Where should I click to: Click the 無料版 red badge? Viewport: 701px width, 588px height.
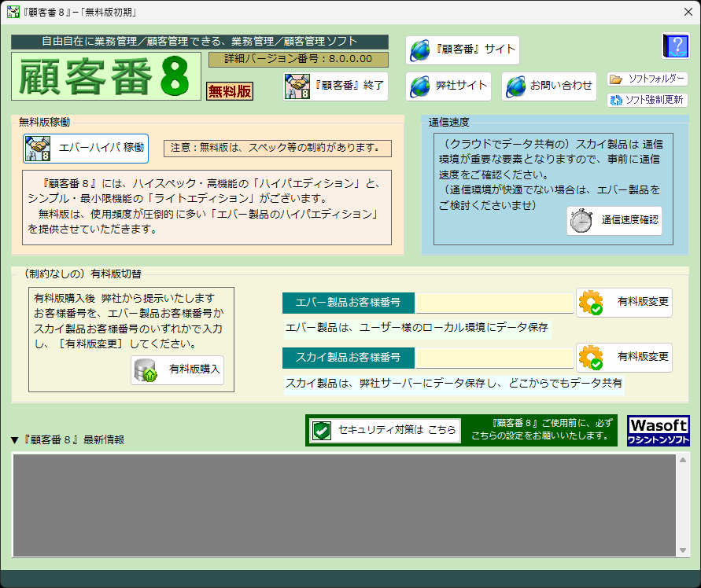click(230, 91)
